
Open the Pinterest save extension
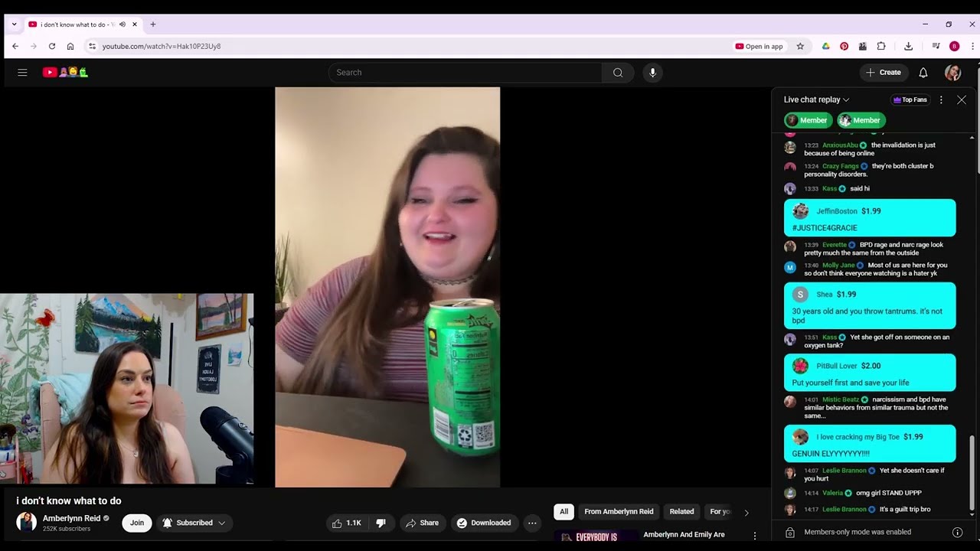point(844,46)
